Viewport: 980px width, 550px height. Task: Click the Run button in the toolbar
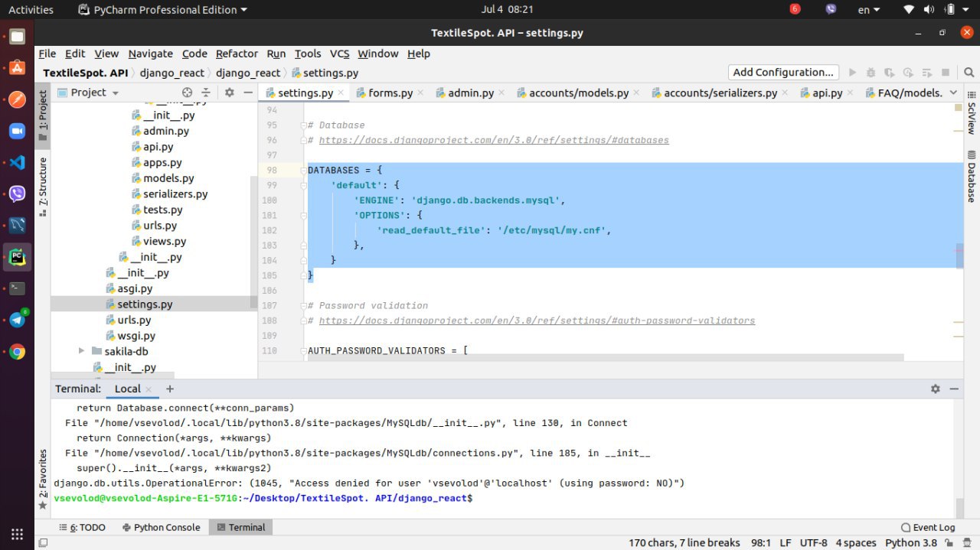click(852, 72)
